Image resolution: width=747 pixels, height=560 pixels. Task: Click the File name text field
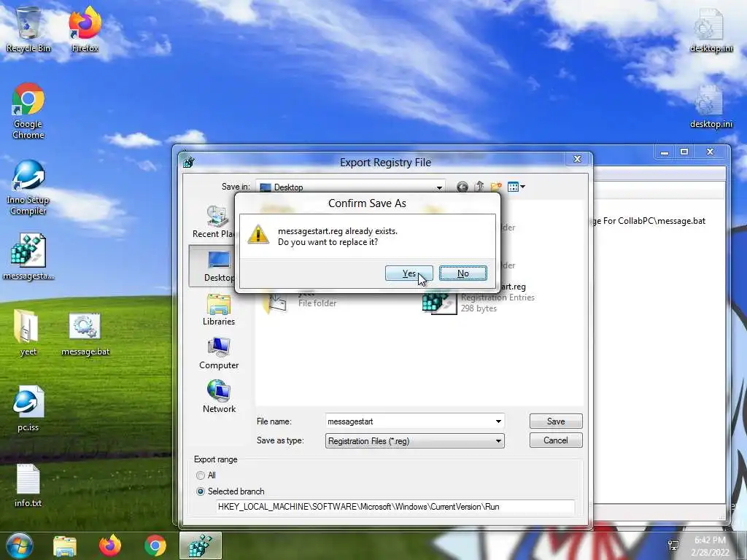point(409,421)
